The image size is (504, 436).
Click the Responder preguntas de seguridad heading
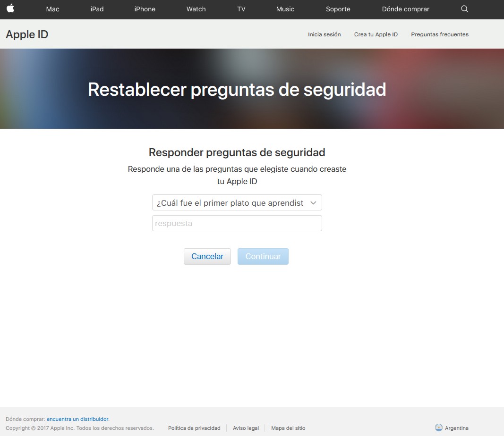pos(237,152)
